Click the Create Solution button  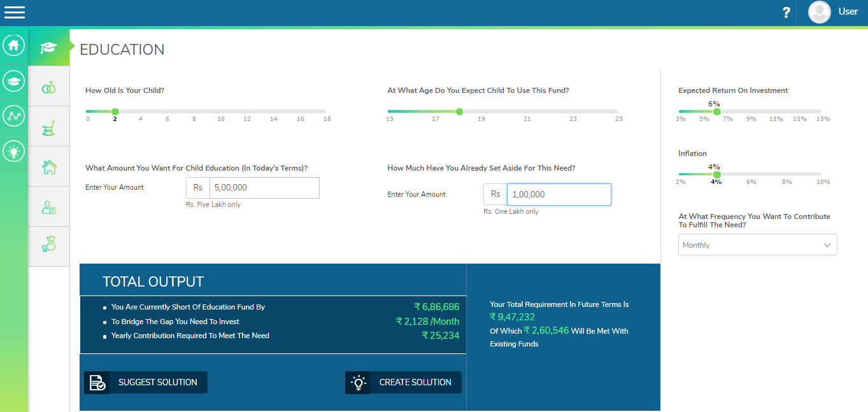click(403, 382)
